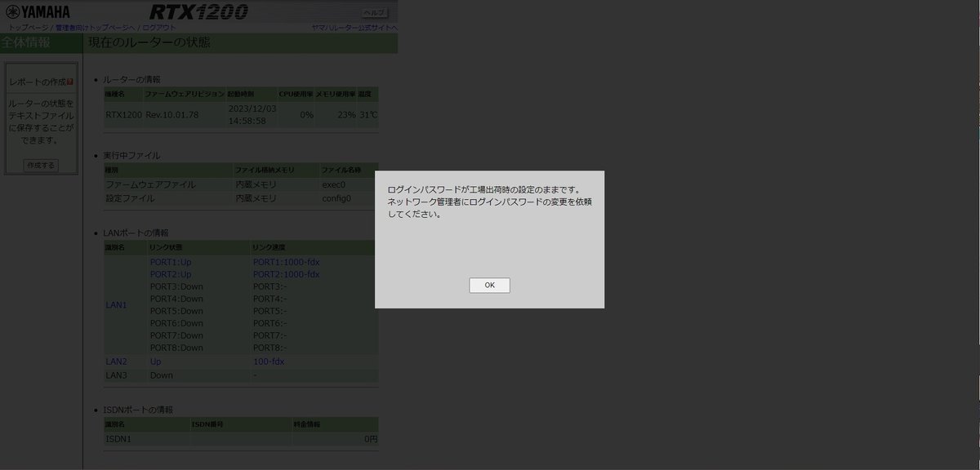Image resolution: width=980 pixels, height=470 pixels.
Task: Click firmware revision Rev.10.01.78
Action: [172, 115]
